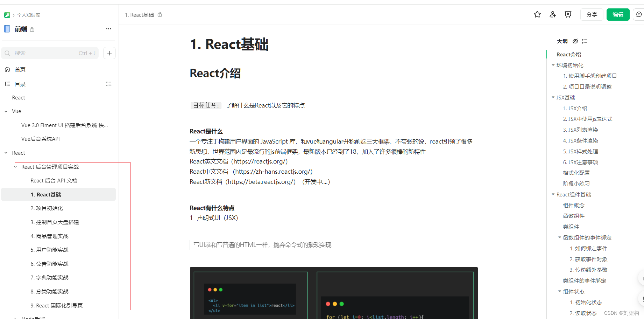The width and height of the screenshot is (644, 319).
Task: Open React 后台 API 文档
Action: point(54,181)
